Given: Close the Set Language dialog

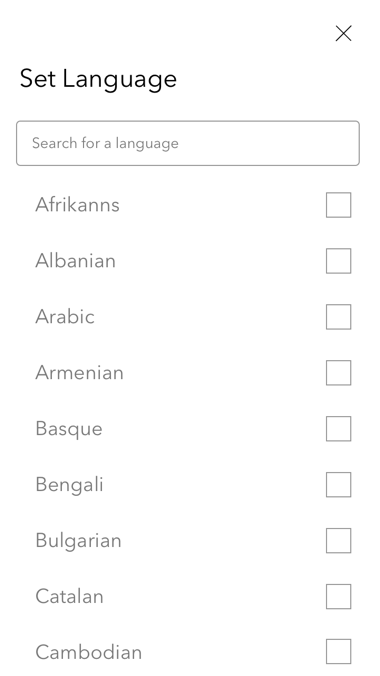Looking at the screenshot, I should (343, 33).
